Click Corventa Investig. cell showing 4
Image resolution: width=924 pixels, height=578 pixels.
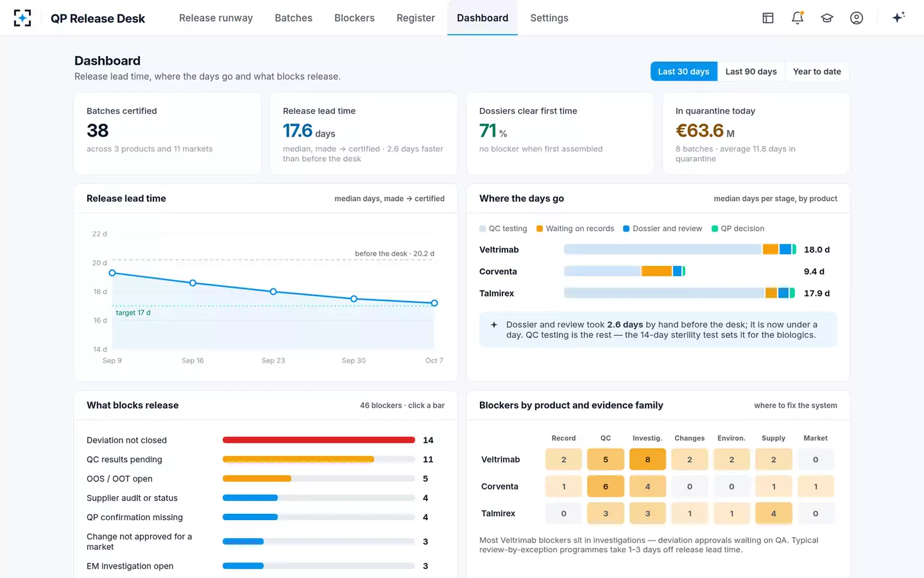pyautogui.click(x=647, y=487)
